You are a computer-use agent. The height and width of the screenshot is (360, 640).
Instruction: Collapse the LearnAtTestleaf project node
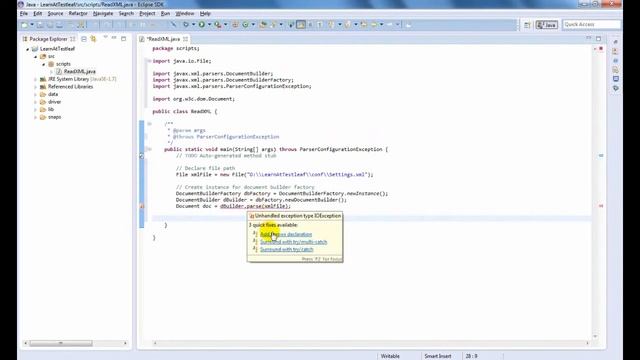pyautogui.click(x=28, y=49)
